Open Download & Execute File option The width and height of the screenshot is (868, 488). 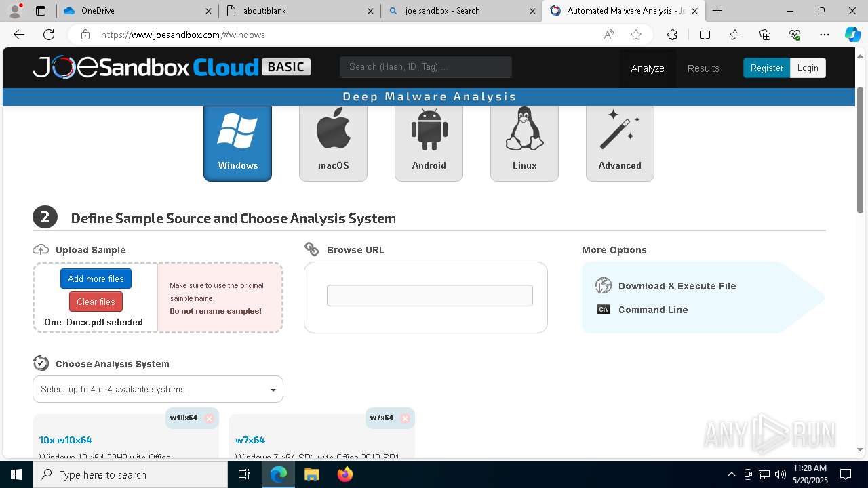(x=677, y=286)
